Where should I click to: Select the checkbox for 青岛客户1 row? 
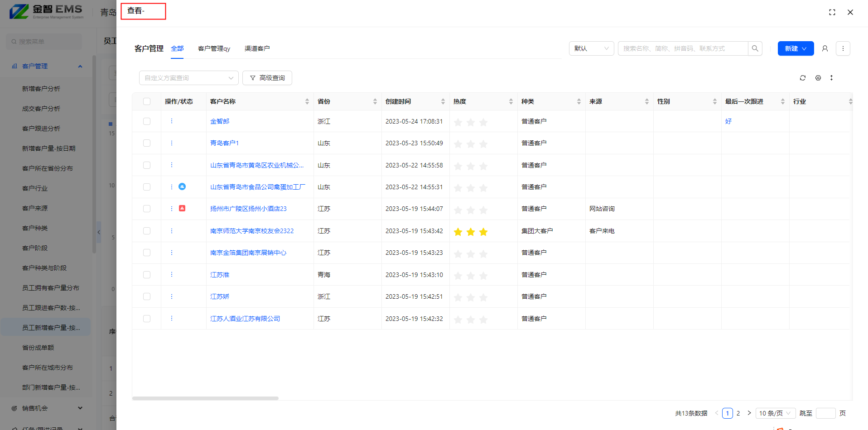coord(147,143)
